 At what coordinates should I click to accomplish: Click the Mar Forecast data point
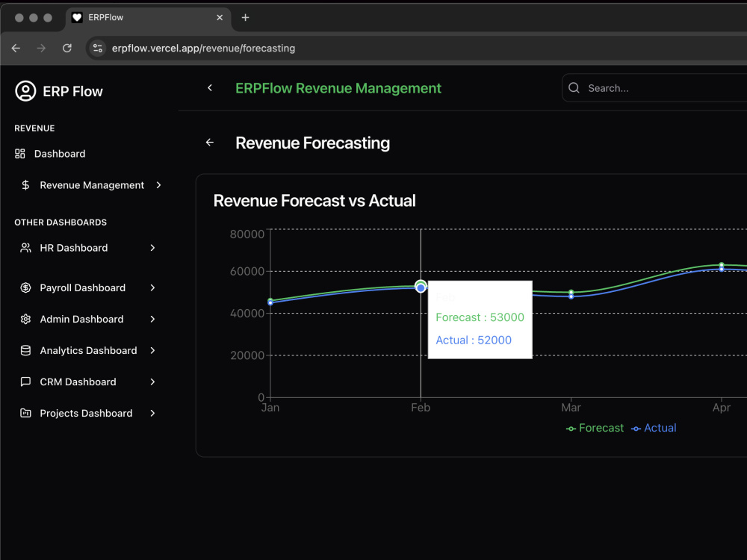pos(571,293)
